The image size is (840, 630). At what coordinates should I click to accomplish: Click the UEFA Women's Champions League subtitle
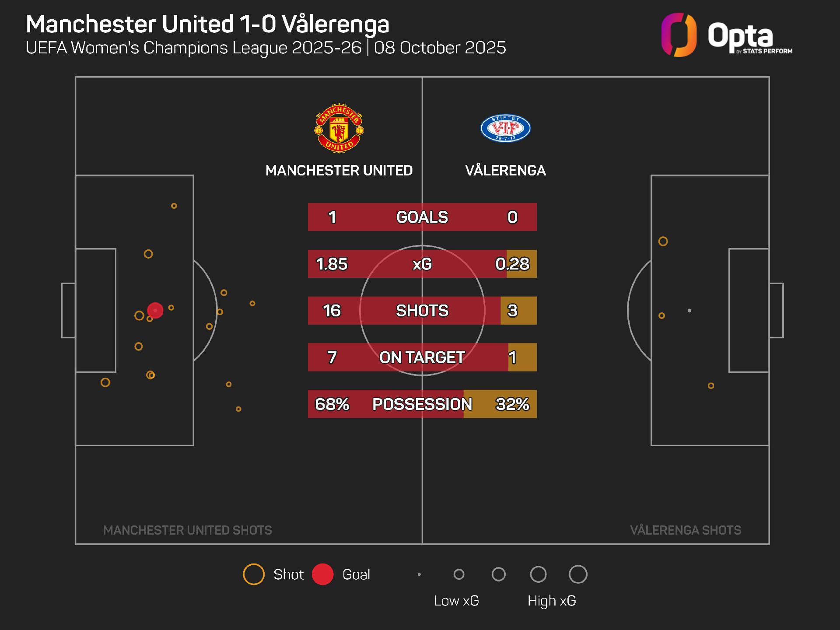pyautogui.click(x=266, y=48)
